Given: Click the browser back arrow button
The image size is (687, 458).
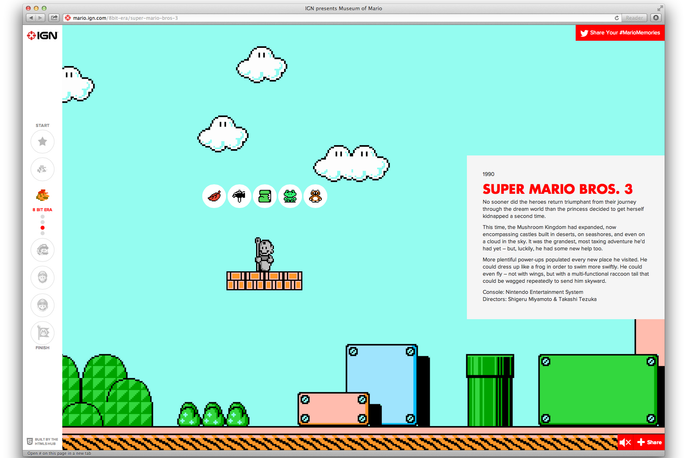Looking at the screenshot, I should click(x=30, y=18).
